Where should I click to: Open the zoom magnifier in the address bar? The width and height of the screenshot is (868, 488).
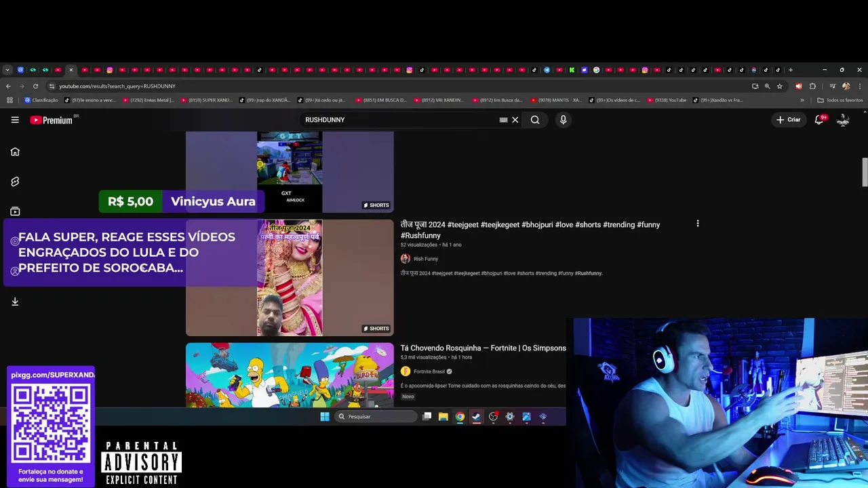click(x=767, y=86)
